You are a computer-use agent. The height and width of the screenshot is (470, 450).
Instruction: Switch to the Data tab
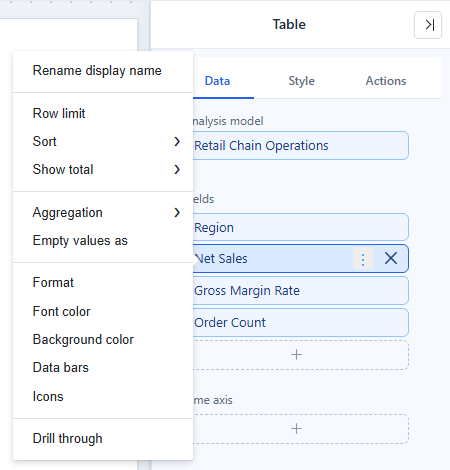pos(217,81)
